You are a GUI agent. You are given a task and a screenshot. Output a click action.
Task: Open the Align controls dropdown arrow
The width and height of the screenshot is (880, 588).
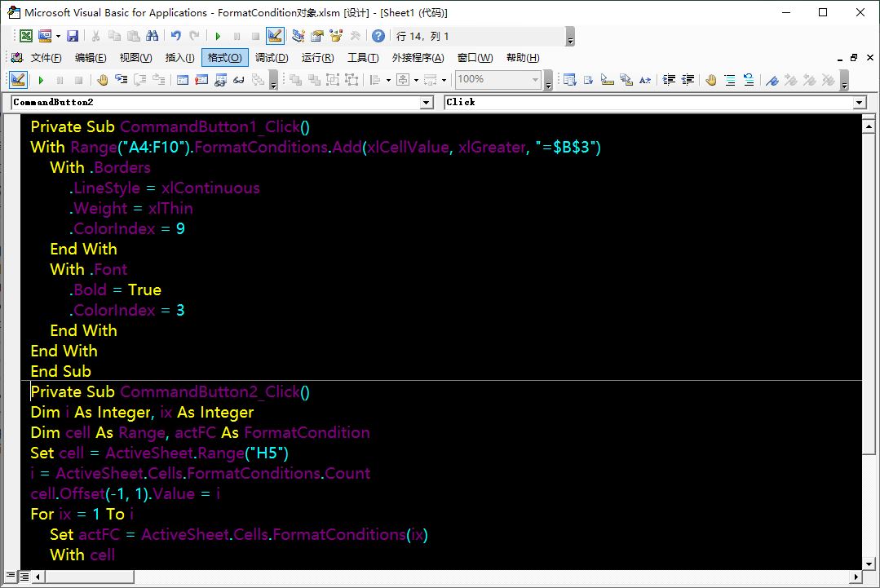click(388, 80)
